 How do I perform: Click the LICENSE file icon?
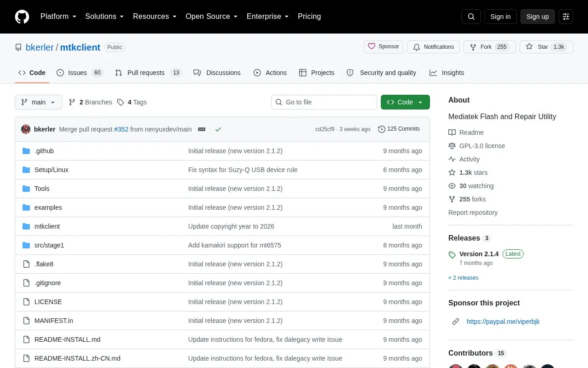point(26,302)
